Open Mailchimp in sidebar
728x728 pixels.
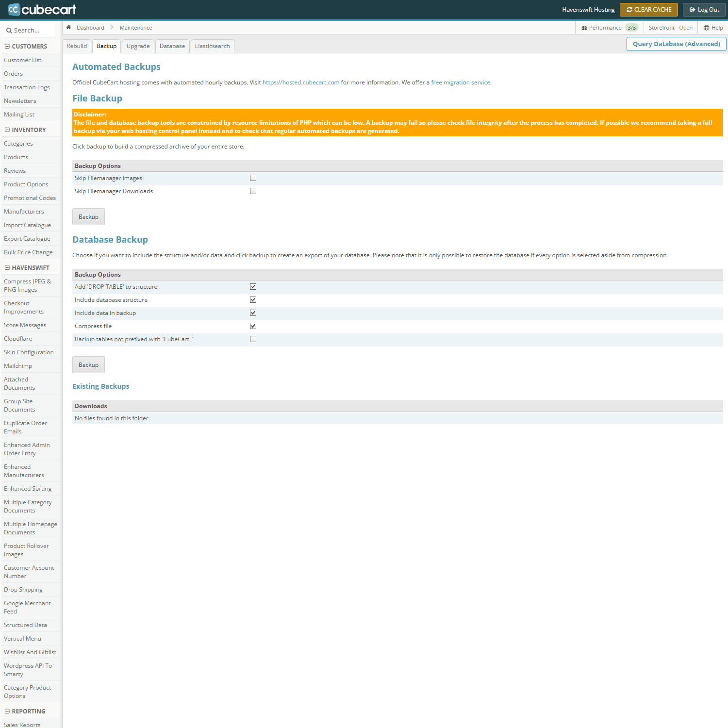coord(30,366)
